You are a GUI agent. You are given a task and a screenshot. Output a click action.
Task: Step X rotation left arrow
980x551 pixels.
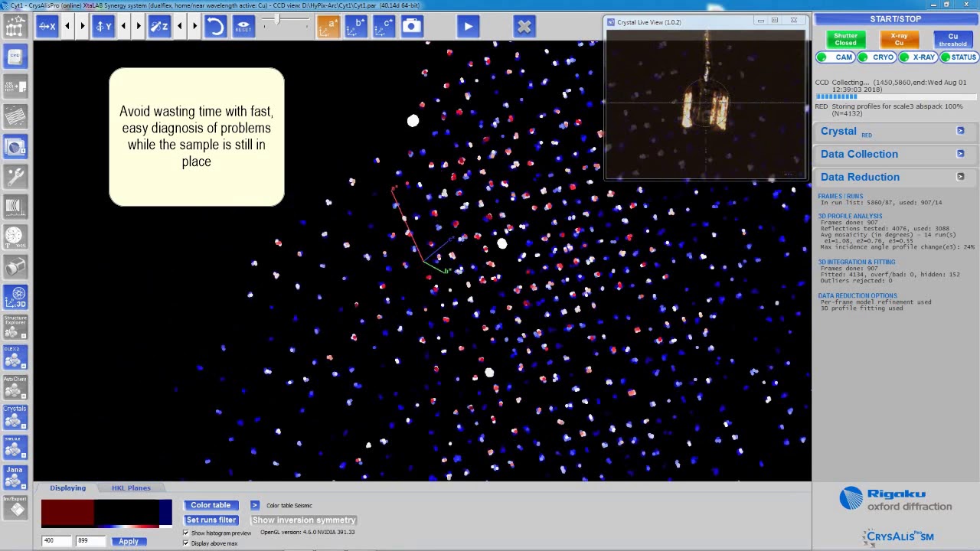67,27
